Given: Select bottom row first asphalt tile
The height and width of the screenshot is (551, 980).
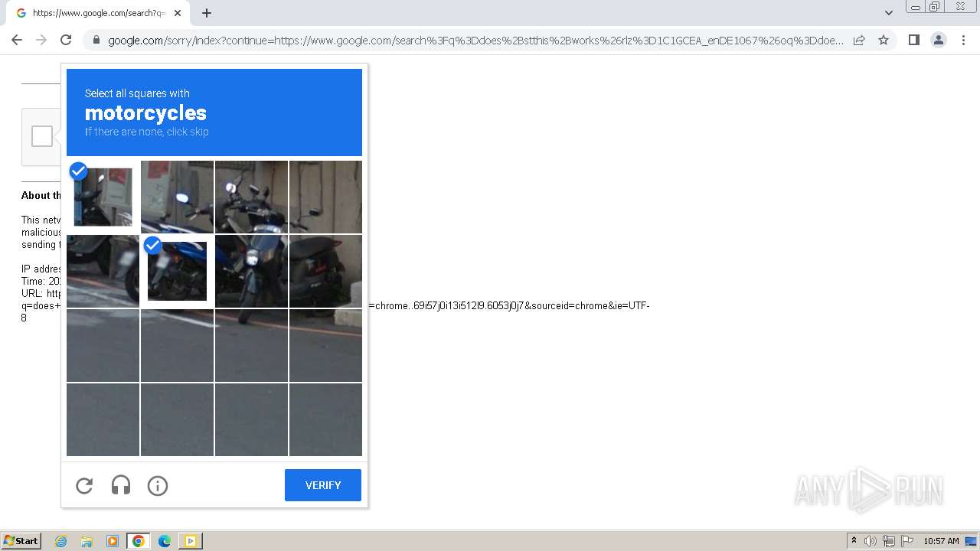Looking at the screenshot, I should (x=103, y=419).
